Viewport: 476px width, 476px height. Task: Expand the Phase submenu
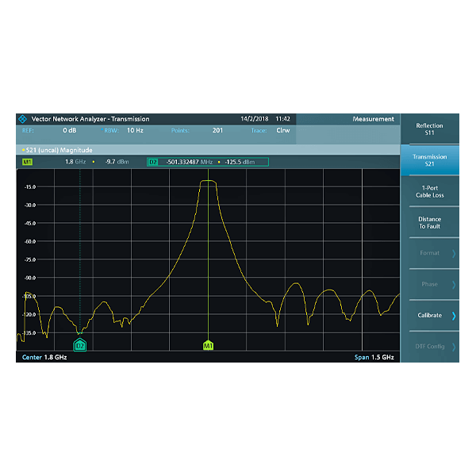429,284
